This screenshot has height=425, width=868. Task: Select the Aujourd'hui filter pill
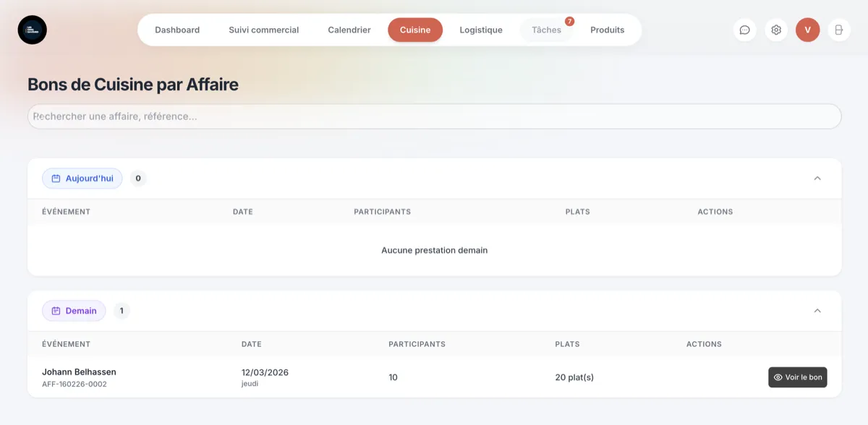(x=82, y=178)
